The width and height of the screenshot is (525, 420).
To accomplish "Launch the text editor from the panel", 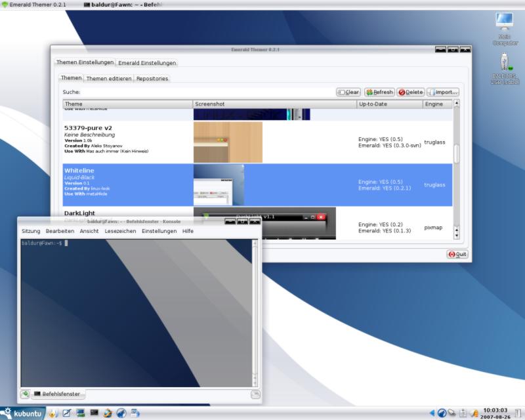I will pyautogui.click(x=67, y=413).
